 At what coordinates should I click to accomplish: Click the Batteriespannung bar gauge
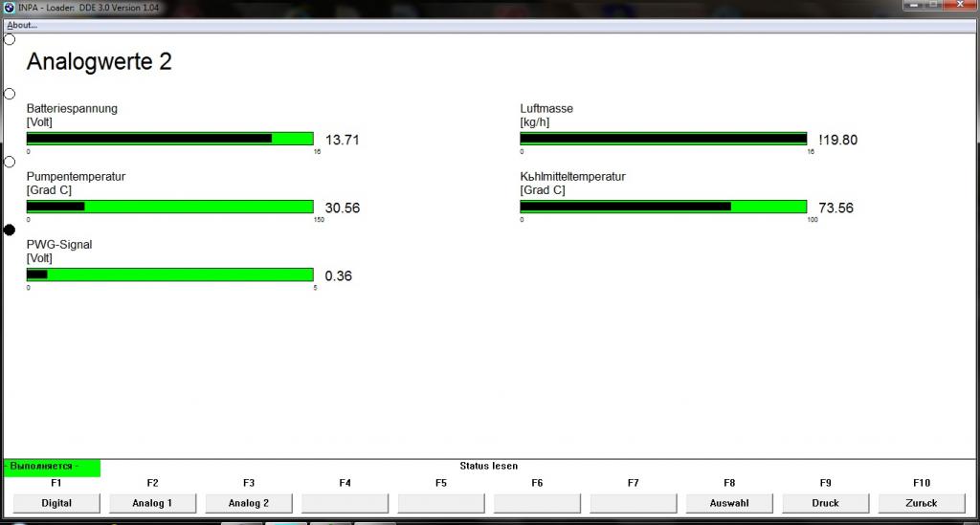[x=170, y=139]
